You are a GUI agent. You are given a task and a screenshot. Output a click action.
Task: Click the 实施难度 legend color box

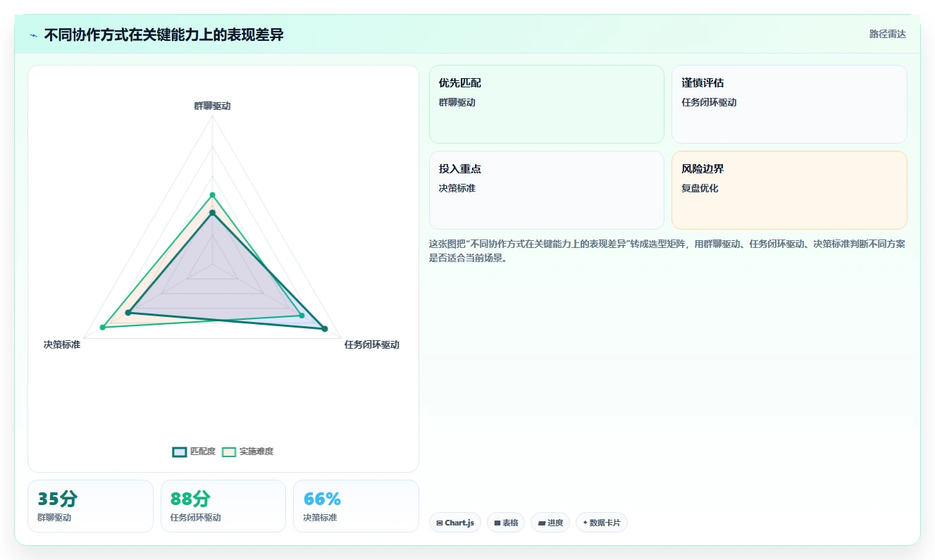coord(229,452)
